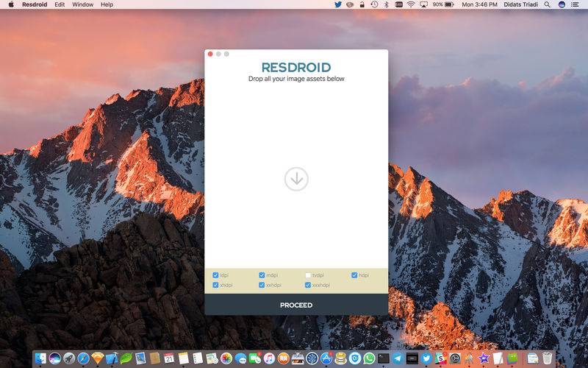Screen dimensions: 588x368
Task: Open iTunes in the Dock
Action: 269,358
